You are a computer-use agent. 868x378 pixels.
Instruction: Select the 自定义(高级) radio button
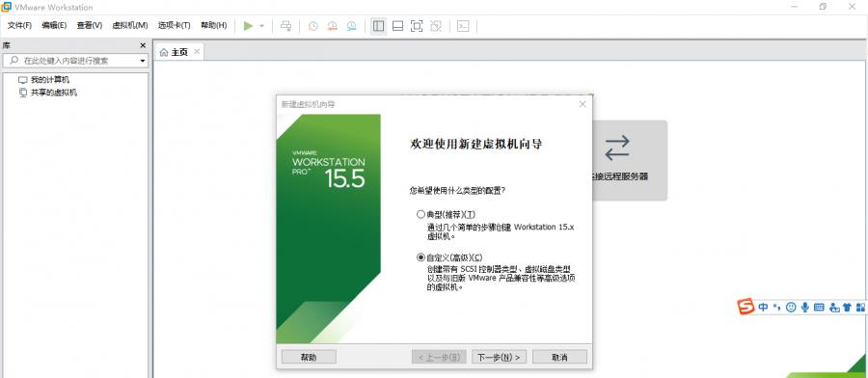[x=420, y=257]
